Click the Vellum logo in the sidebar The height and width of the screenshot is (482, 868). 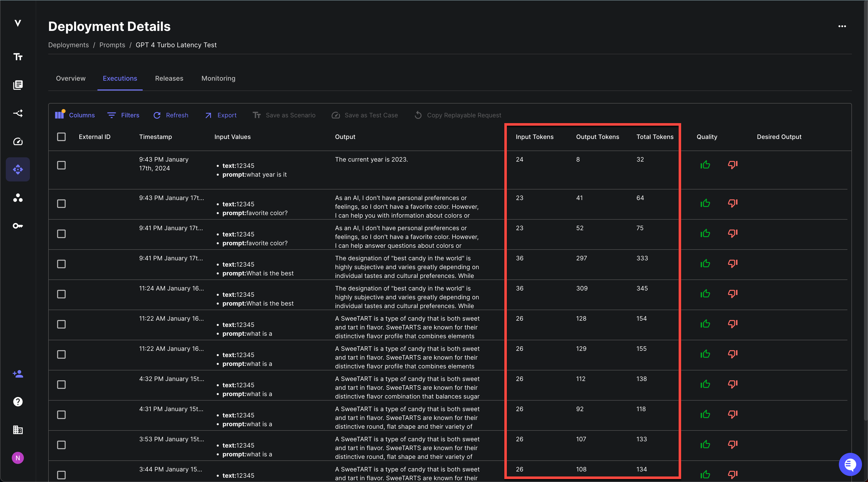click(18, 23)
